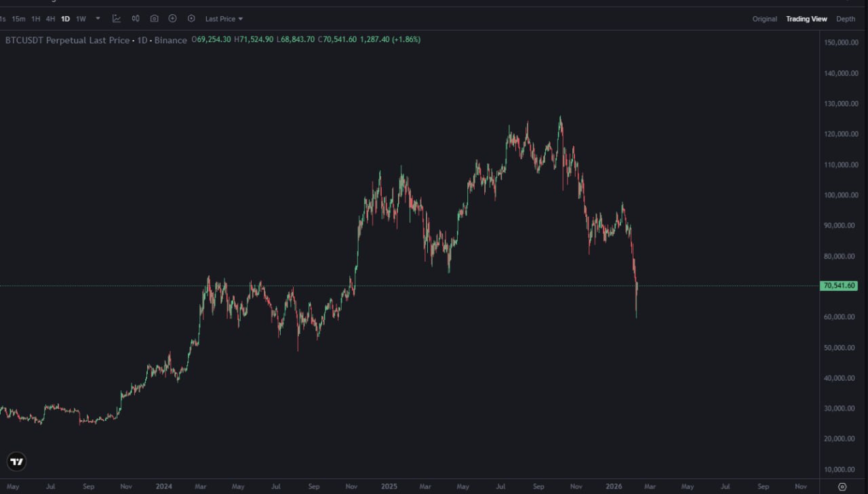Click the current price label 70,541.60

(x=839, y=285)
